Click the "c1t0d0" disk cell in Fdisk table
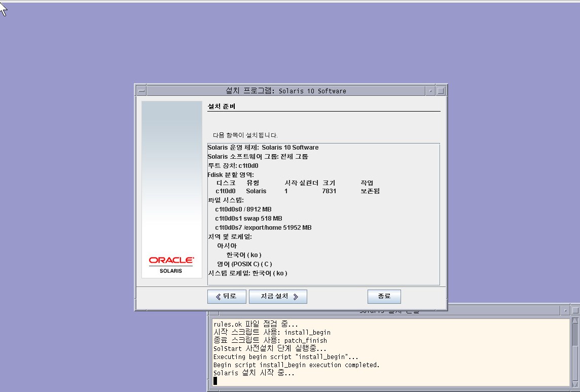Image resolution: width=580 pixels, height=392 pixels. coord(226,191)
